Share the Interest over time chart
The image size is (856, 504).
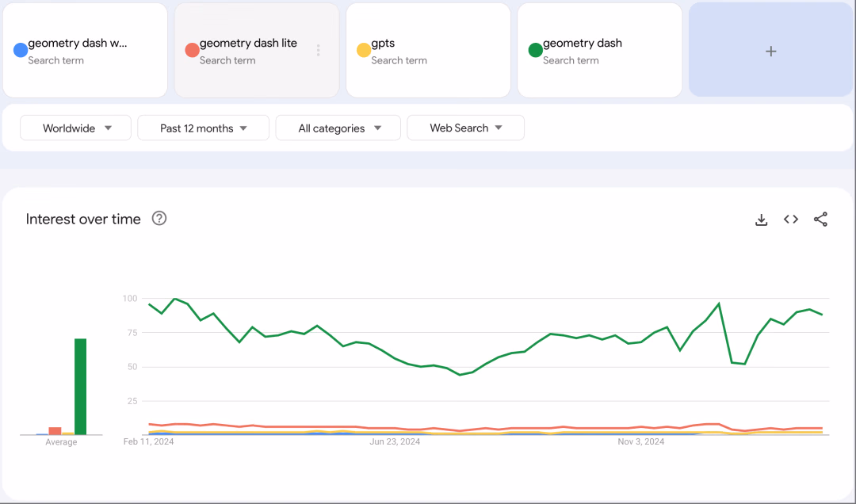point(820,219)
